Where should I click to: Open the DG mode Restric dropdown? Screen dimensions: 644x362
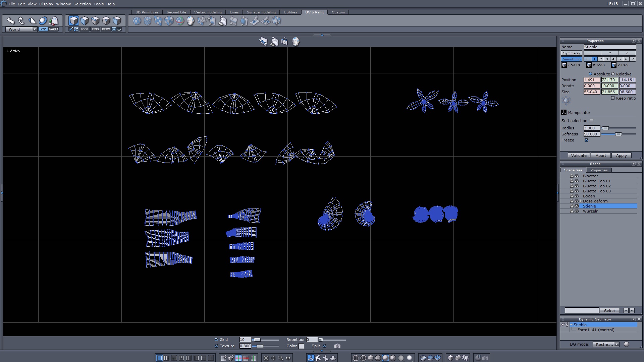tap(616, 344)
